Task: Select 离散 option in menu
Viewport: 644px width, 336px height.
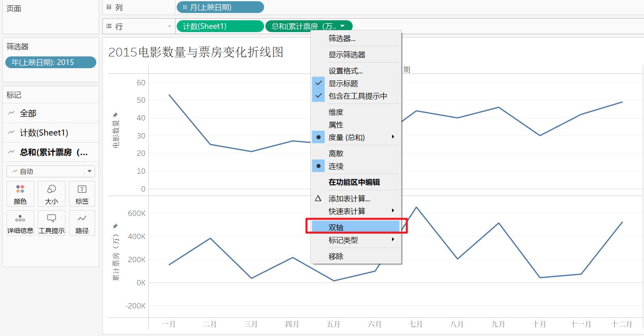Action: [x=336, y=153]
